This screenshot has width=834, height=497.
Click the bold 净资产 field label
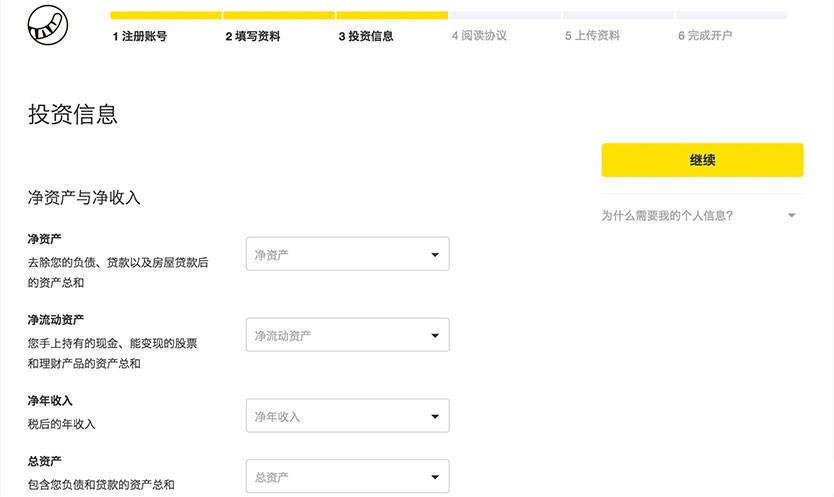click(x=45, y=239)
